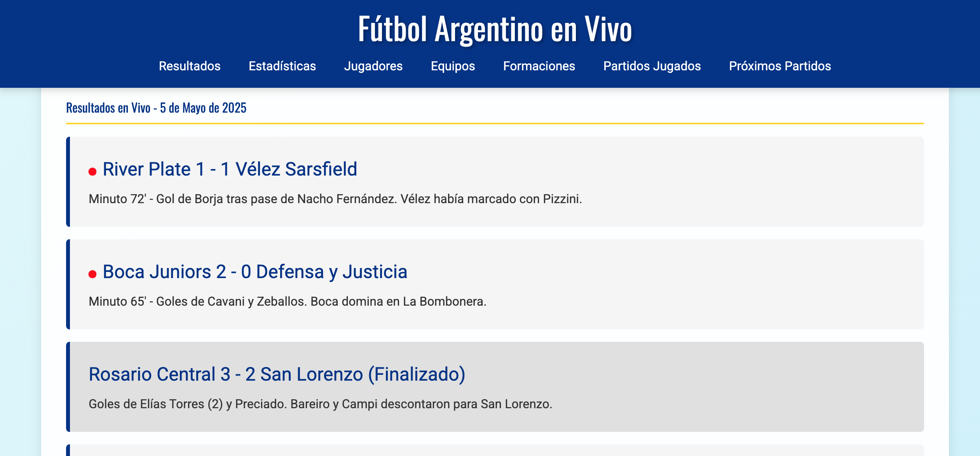980x456 pixels.
Task: Open Boca Juniors 2 - 0 Defensa y Justicia match
Action: tap(255, 272)
